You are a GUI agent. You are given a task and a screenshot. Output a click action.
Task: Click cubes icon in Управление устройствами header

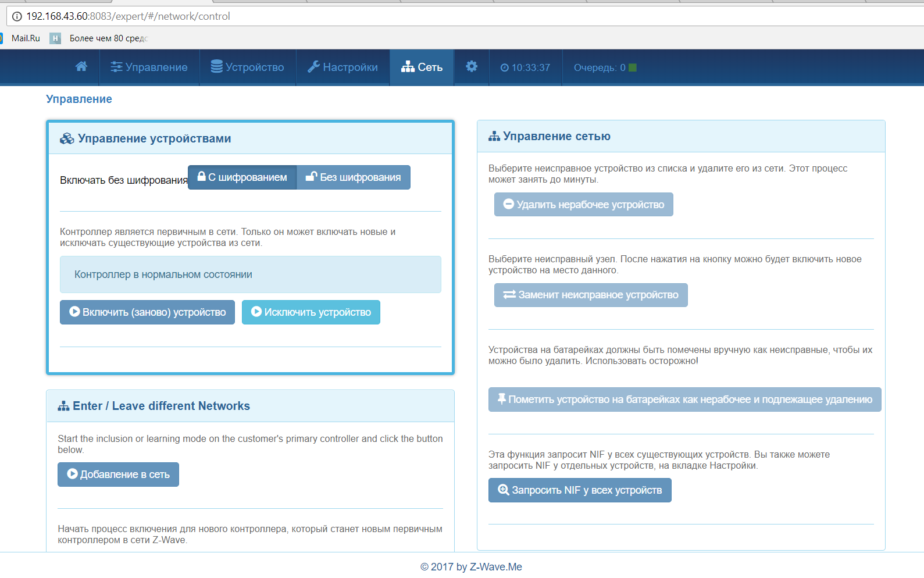pos(67,138)
